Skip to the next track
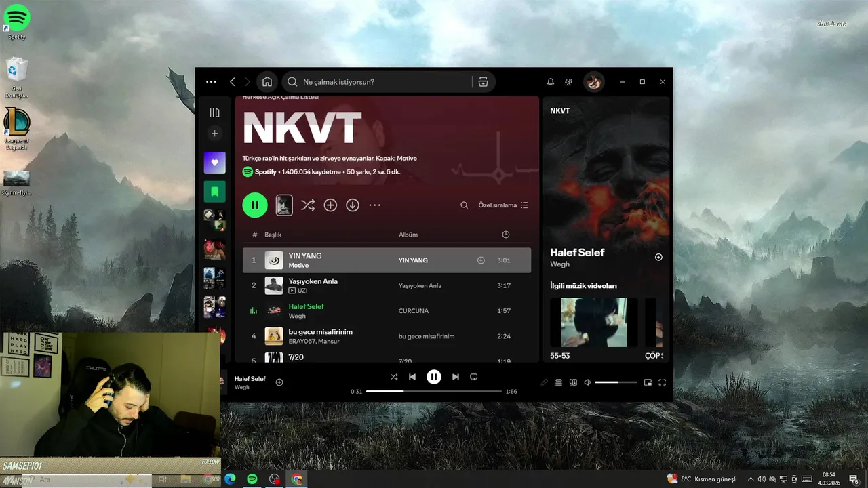Viewport: 868px width, 488px height. 456,377
